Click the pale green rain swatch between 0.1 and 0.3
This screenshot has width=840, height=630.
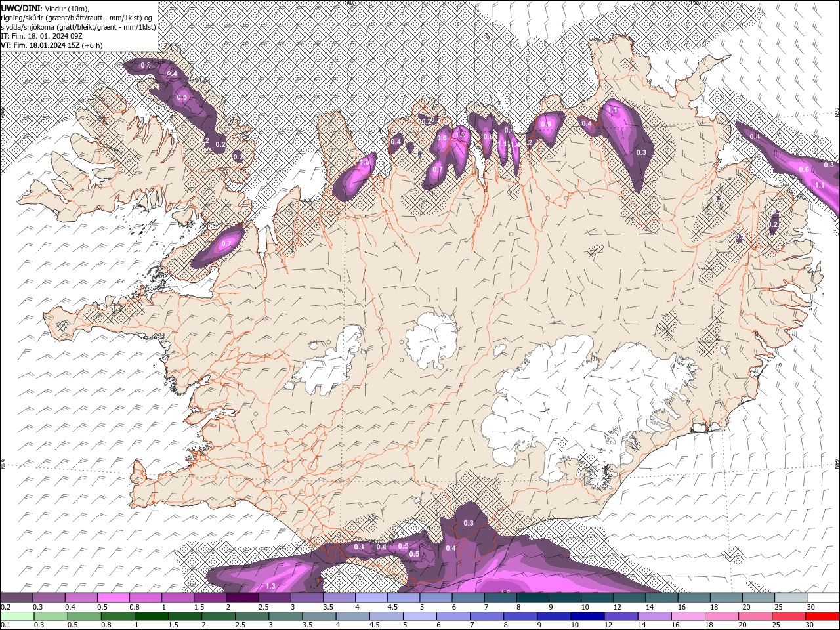point(16,616)
